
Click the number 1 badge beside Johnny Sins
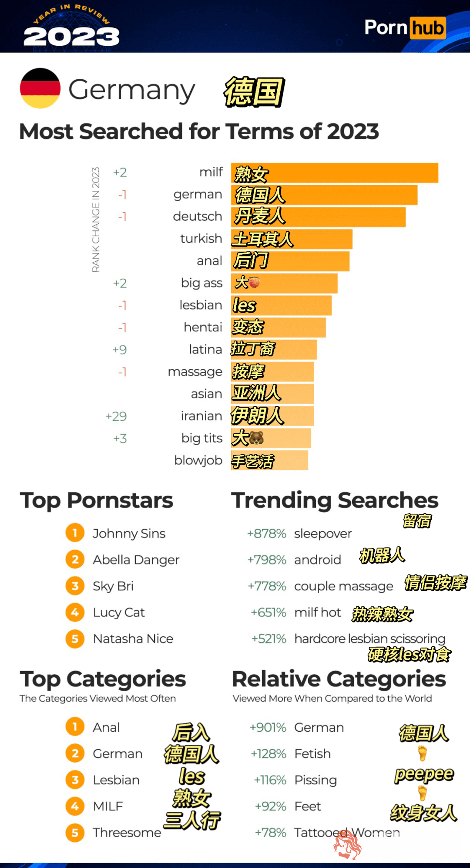(75, 533)
